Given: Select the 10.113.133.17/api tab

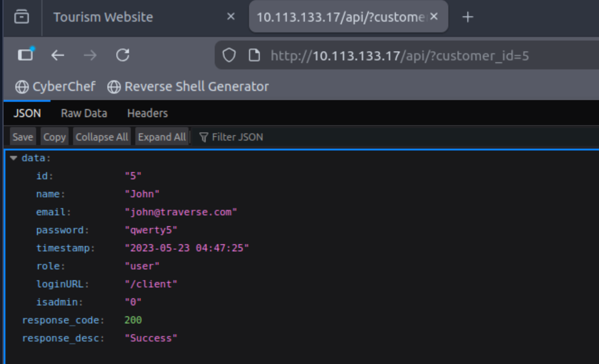Looking at the screenshot, I should (348, 17).
